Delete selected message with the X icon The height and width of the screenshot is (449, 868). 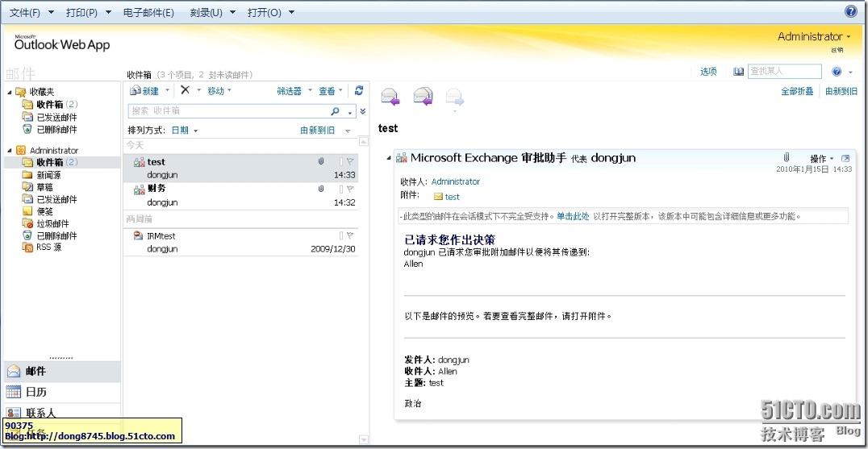point(186,90)
